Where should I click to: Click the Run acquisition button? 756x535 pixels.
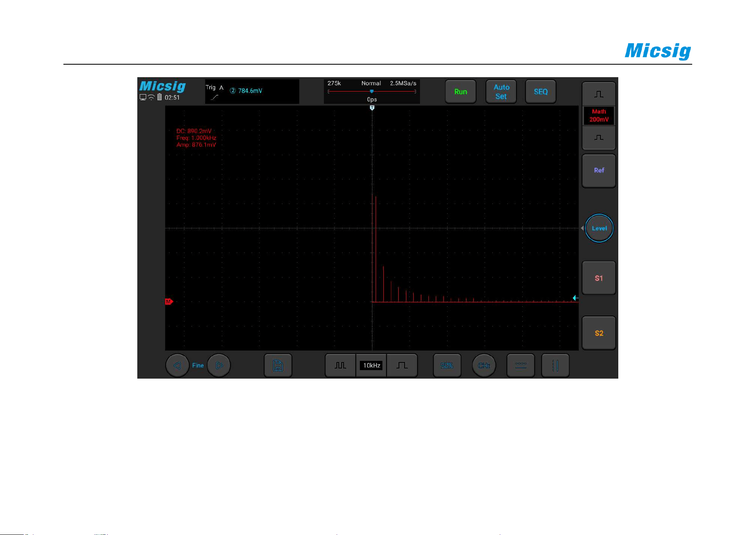(x=460, y=92)
